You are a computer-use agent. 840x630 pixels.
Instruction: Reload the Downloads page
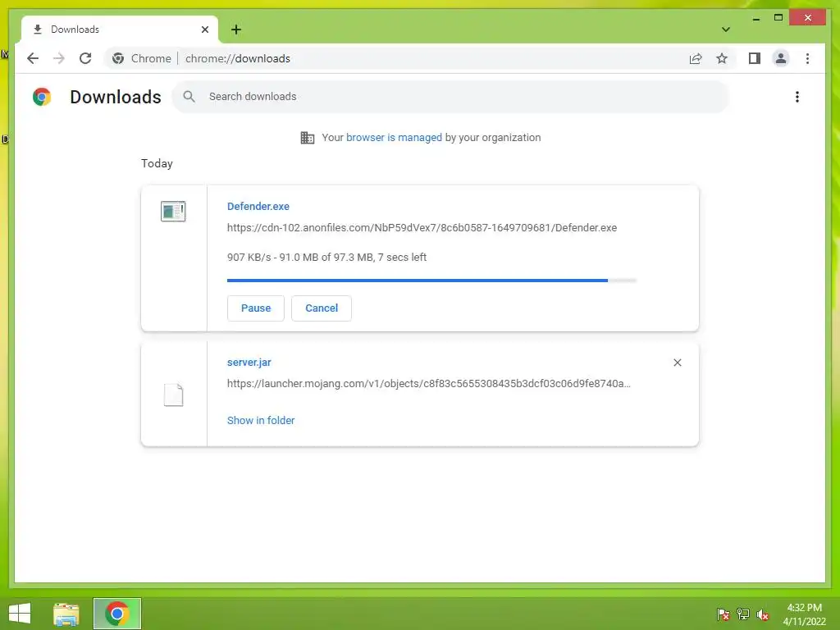(85, 58)
